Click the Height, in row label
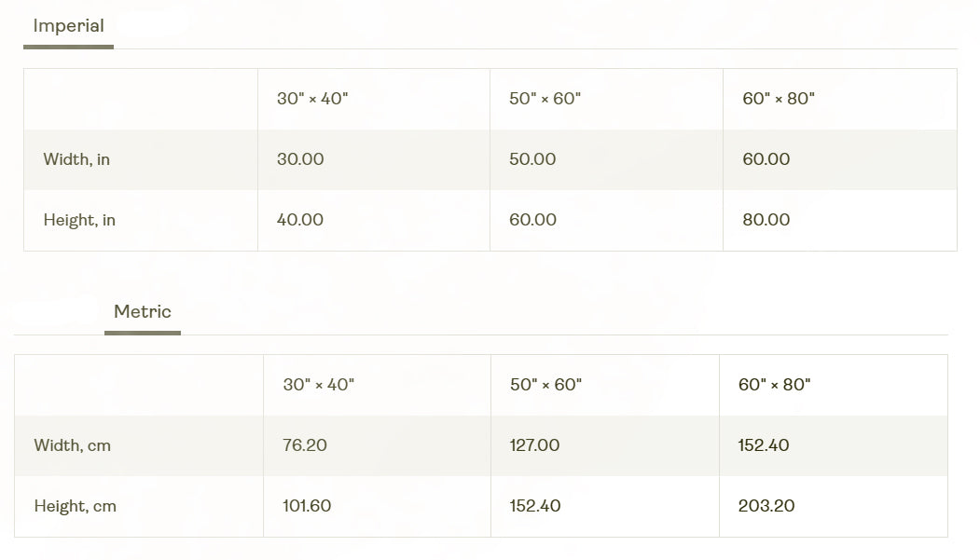980x560 pixels. [79, 220]
